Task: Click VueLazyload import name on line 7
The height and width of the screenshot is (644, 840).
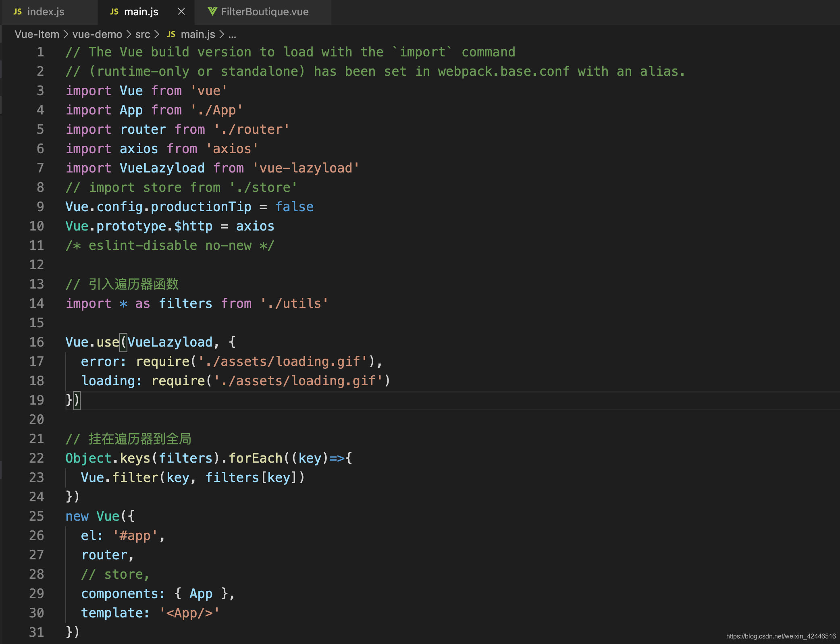Action: [162, 168]
